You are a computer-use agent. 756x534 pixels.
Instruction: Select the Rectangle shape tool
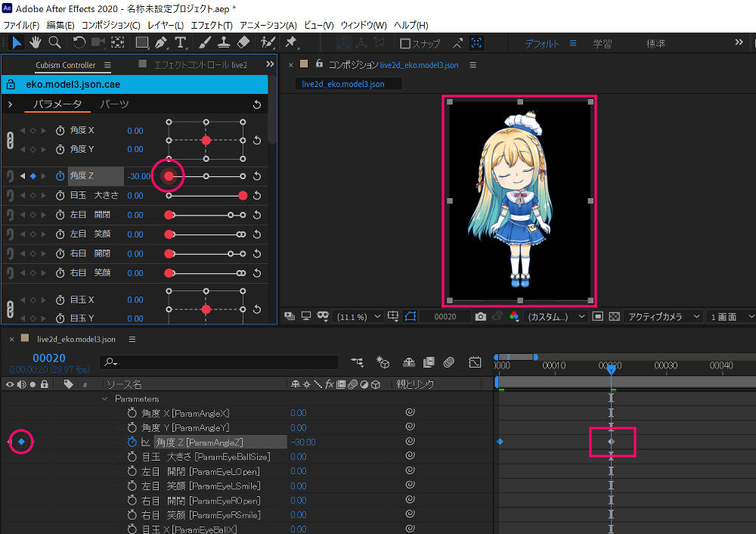pos(142,43)
